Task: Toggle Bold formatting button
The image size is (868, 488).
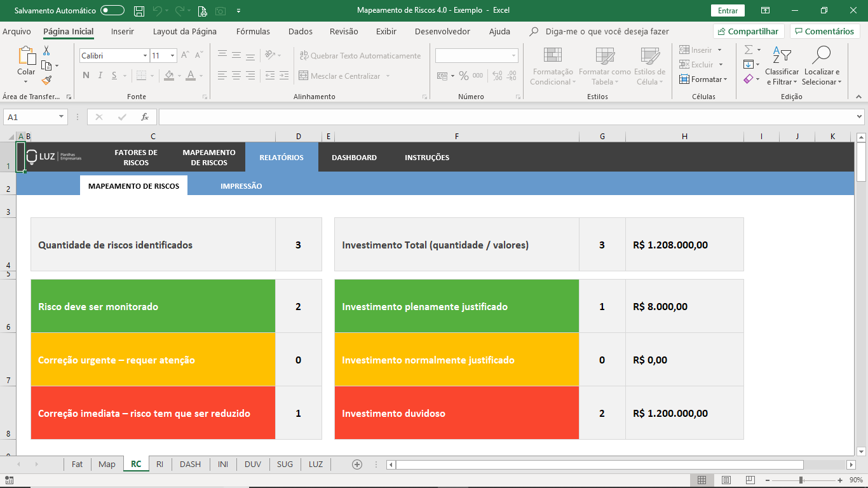Action: tap(86, 76)
